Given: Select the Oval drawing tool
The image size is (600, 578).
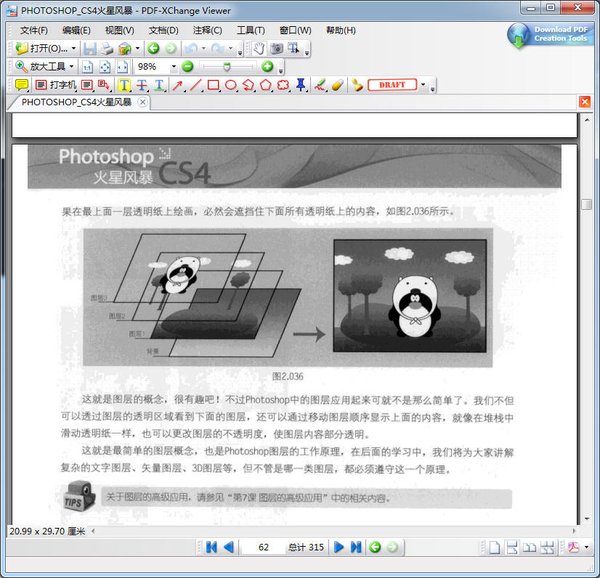Looking at the screenshot, I should 231,85.
